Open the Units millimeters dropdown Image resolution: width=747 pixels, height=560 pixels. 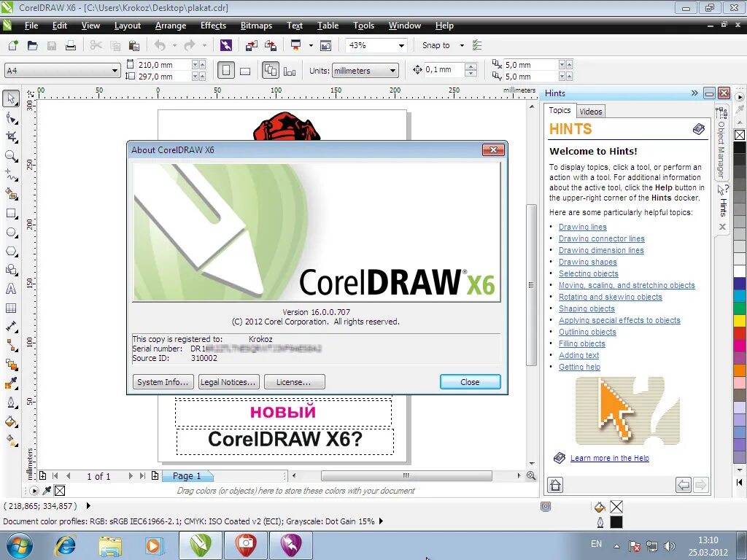click(x=392, y=71)
